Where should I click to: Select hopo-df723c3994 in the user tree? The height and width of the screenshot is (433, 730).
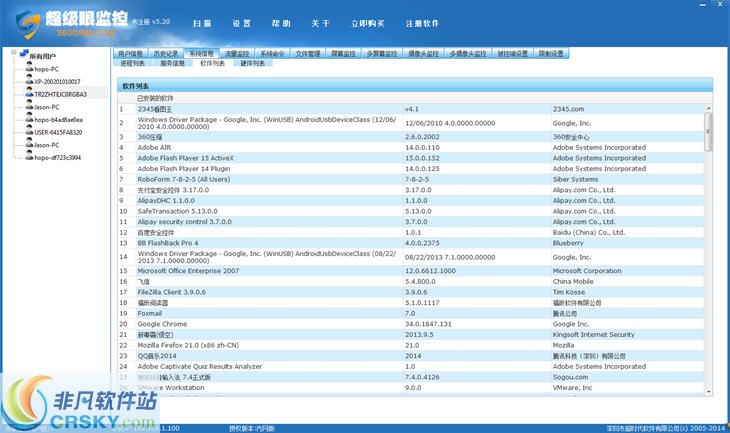pos(58,158)
